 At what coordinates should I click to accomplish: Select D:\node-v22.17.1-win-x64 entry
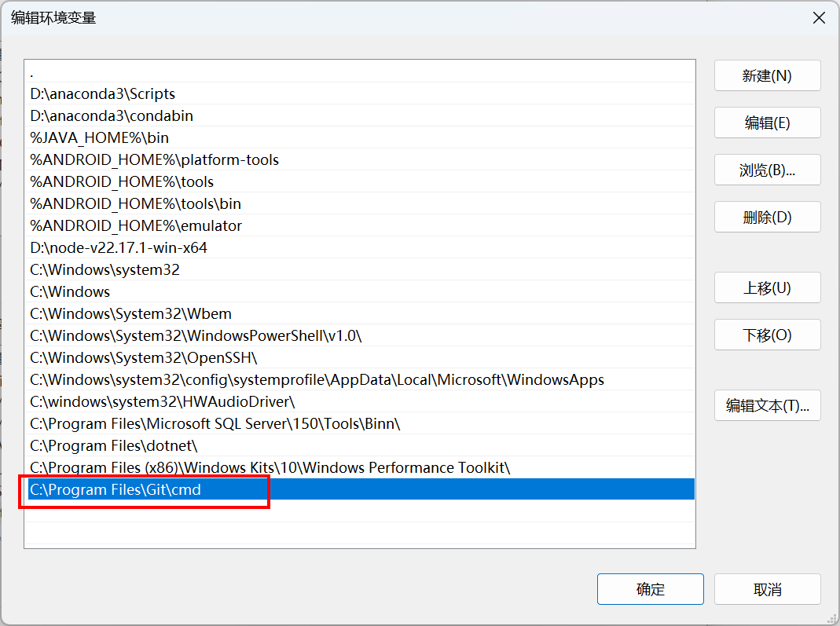[359, 247]
